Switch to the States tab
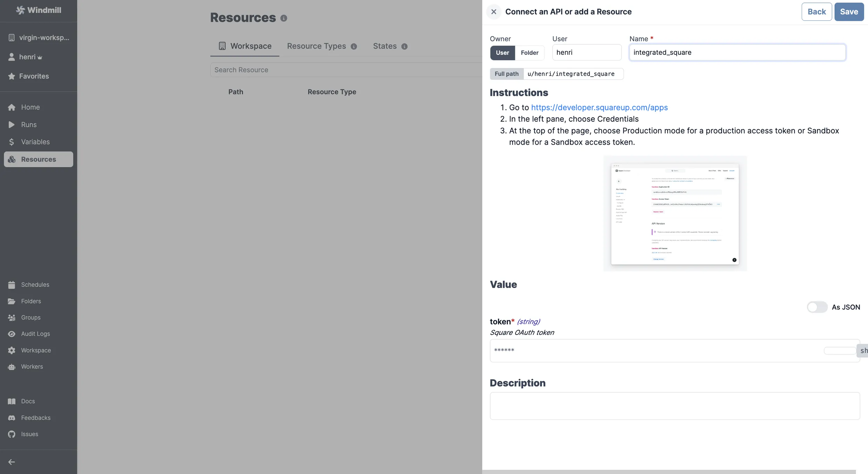 [384, 46]
